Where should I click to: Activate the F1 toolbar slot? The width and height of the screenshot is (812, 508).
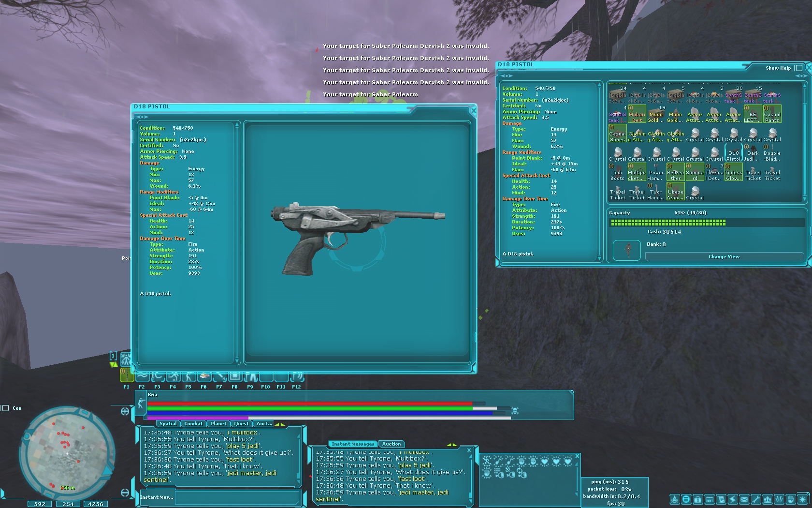point(127,375)
